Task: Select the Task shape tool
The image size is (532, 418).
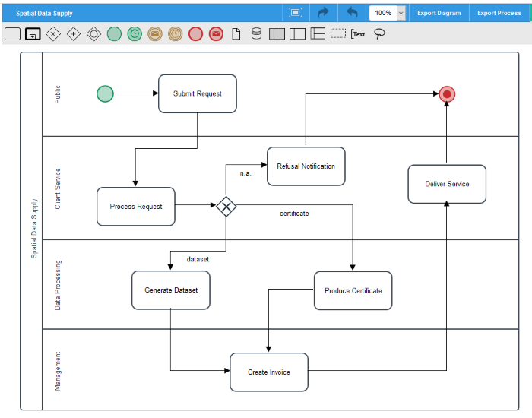Action: [x=13, y=34]
